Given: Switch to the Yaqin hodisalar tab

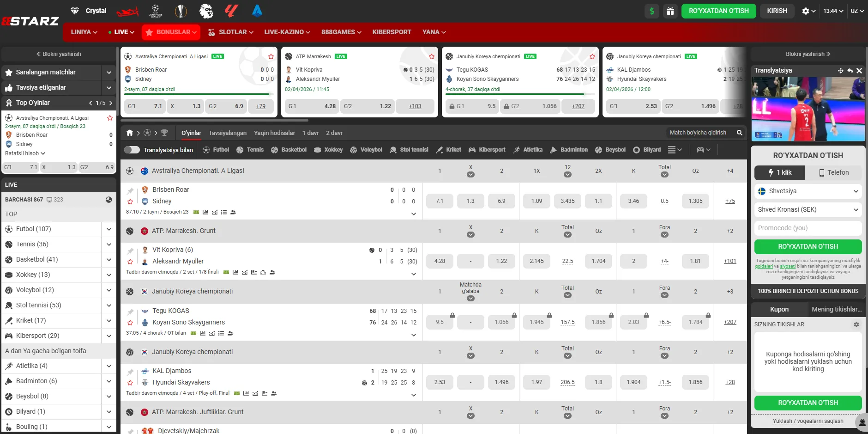Looking at the screenshot, I should click(x=274, y=133).
